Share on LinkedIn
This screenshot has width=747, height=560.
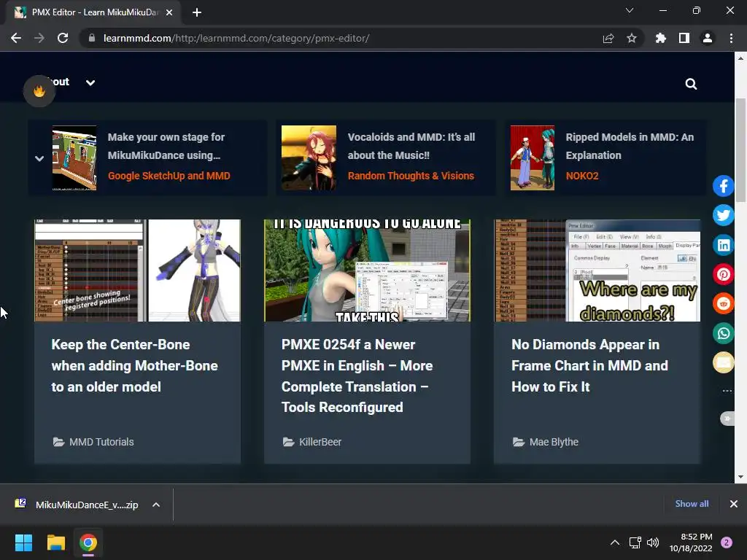click(x=723, y=245)
